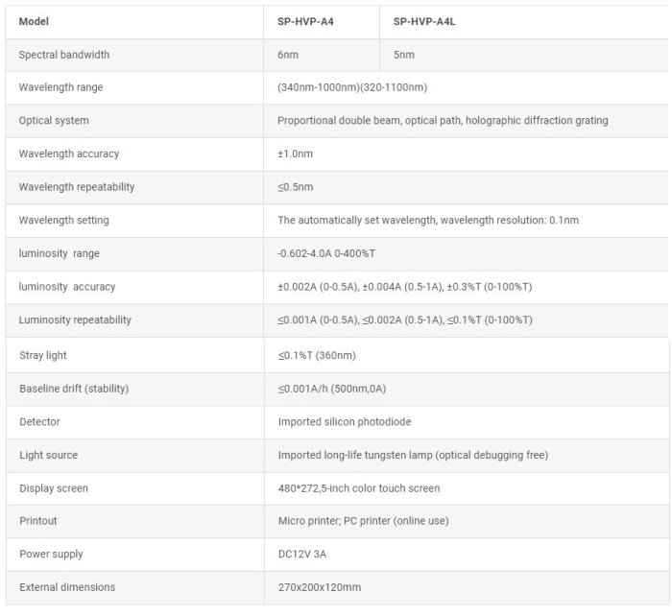Click the Stray light row label
The image size is (672, 616).
tap(43, 355)
